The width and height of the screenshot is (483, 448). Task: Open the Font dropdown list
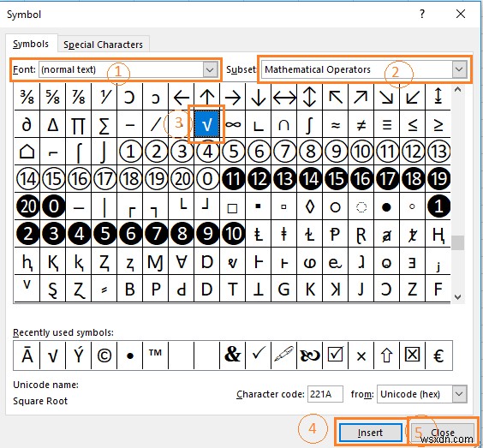(x=210, y=69)
